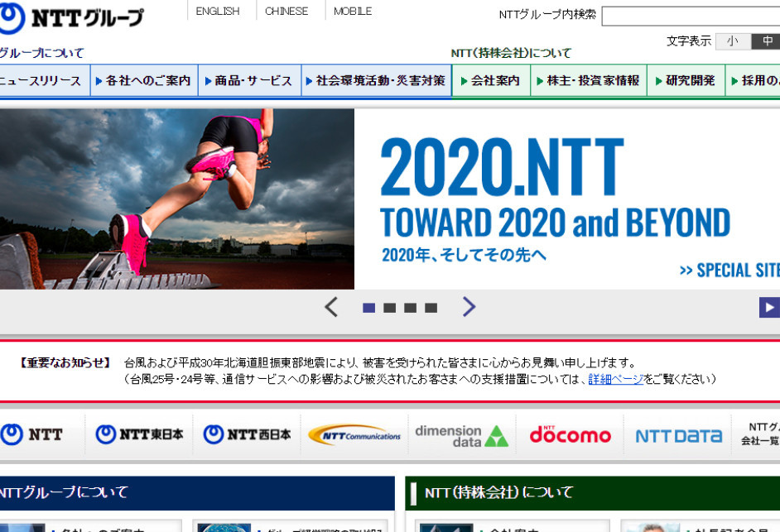Open the 株主・投資家情報 menu
This screenshot has width=780, height=532.
pos(589,80)
